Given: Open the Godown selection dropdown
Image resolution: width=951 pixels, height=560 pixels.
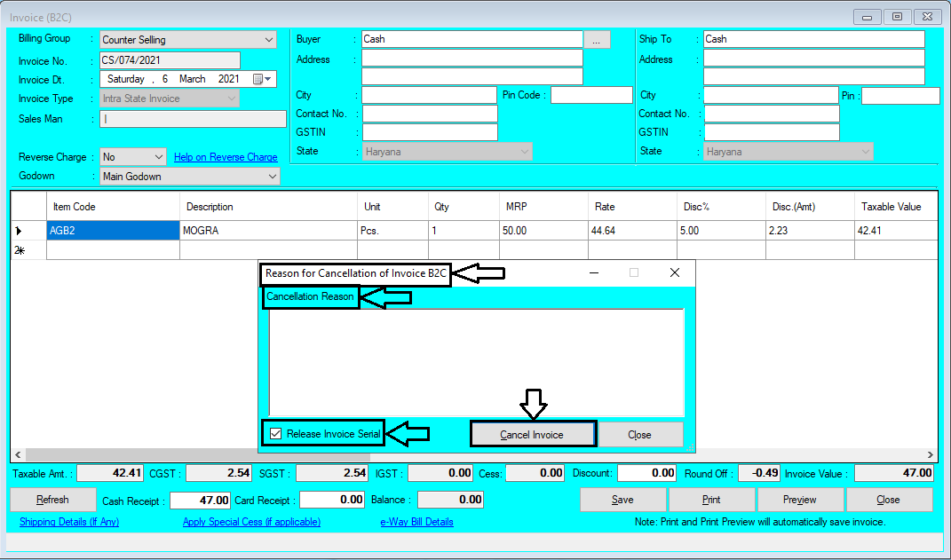Looking at the screenshot, I should (x=273, y=176).
